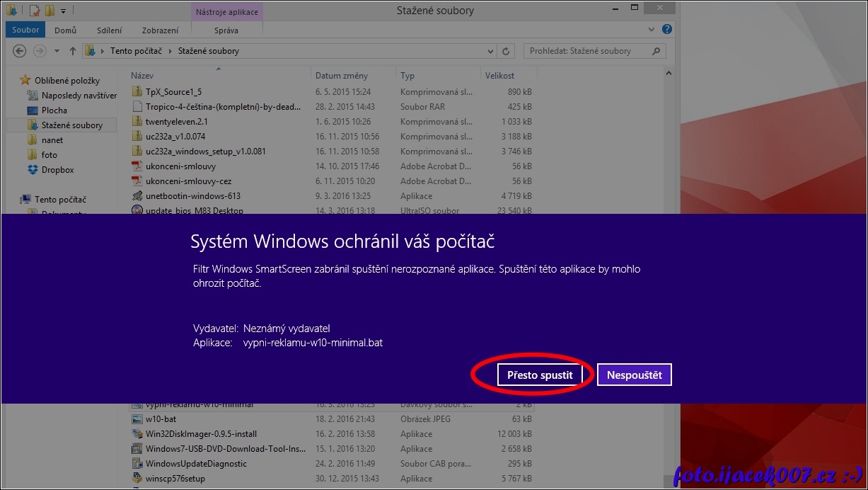Image resolution: width=868 pixels, height=490 pixels.
Task: Open the Help question mark icon
Action: (667, 30)
